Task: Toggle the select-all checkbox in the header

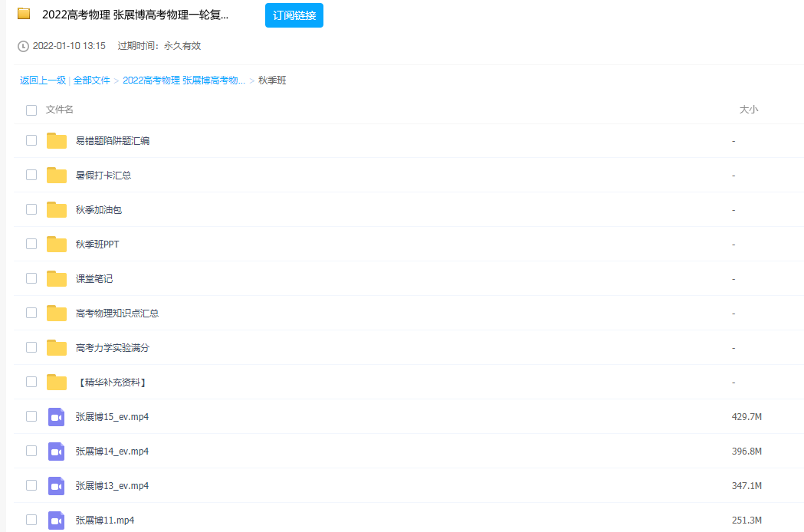Action: point(31,110)
